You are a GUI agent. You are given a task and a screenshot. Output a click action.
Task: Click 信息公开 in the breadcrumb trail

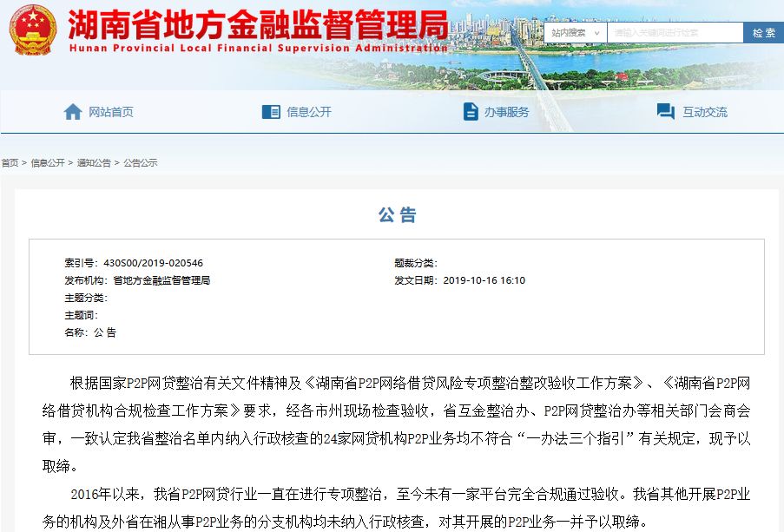click(48, 163)
